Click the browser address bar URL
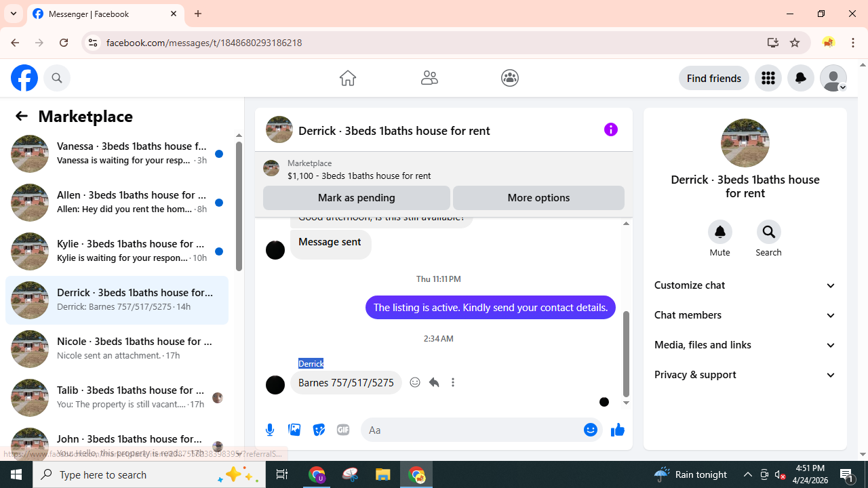The width and height of the screenshot is (868, 488). [204, 43]
